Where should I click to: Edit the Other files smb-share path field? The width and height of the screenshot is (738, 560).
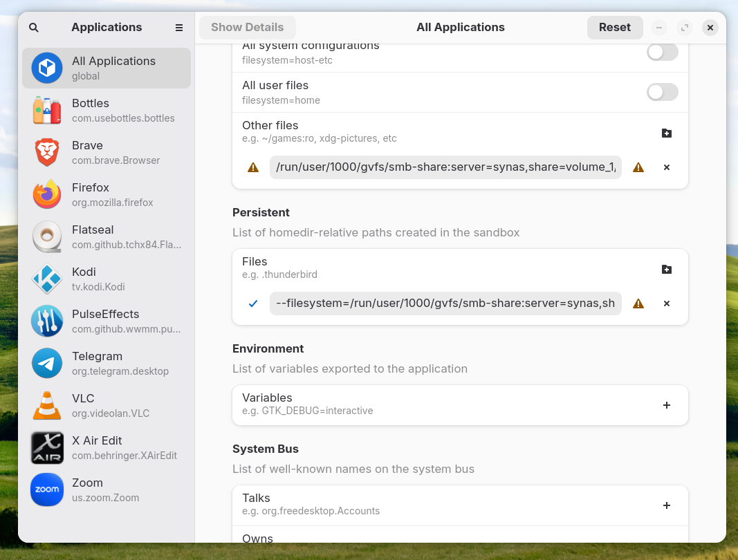click(445, 167)
